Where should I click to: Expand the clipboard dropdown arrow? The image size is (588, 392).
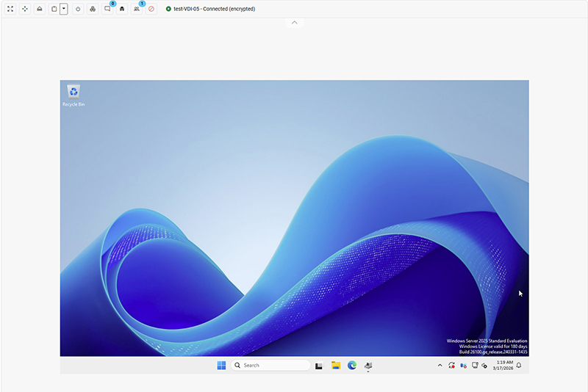[x=64, y=9]
